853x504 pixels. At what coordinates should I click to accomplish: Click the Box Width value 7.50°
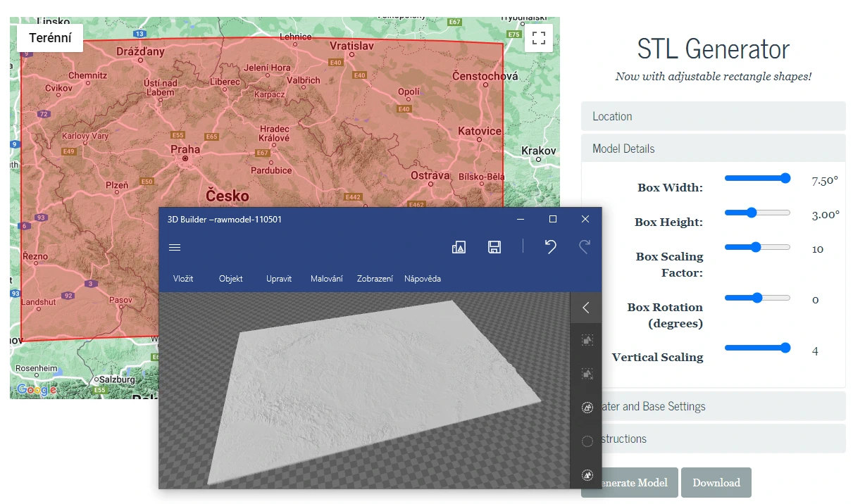(x=825, y=181)
